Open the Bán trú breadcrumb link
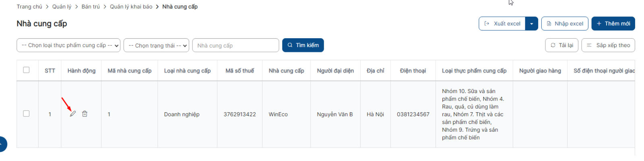 click(x=91, y=6)
